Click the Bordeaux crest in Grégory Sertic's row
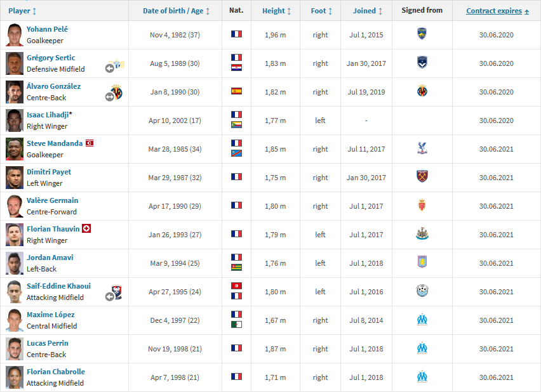Screen dimensions: 541x392 pos(422,62)
